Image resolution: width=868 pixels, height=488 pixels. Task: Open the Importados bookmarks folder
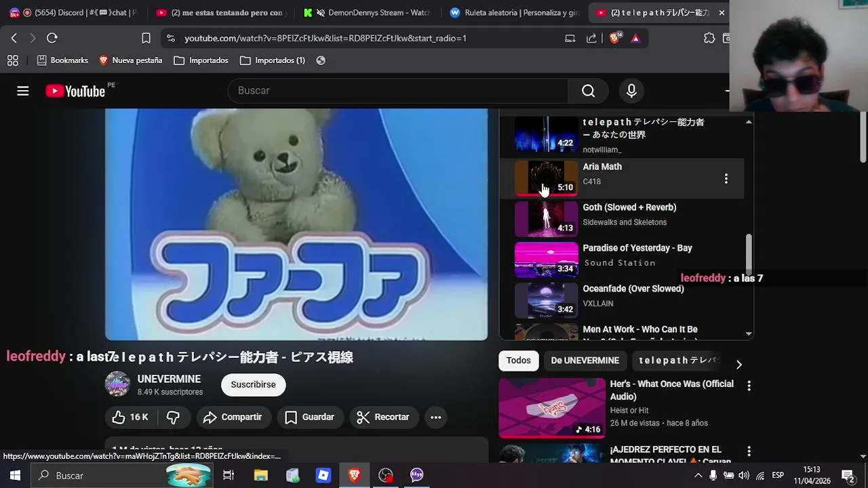tap(201, 60)
